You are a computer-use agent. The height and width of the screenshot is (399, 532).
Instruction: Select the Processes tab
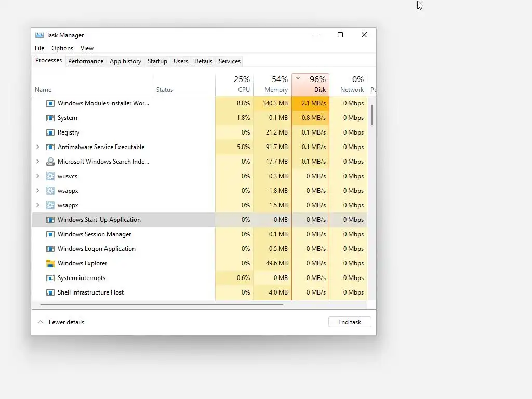click(48, 60)
